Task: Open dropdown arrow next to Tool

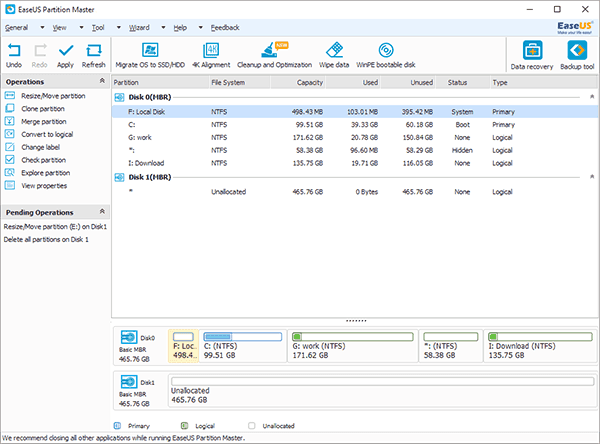Action: coord(119,28)
